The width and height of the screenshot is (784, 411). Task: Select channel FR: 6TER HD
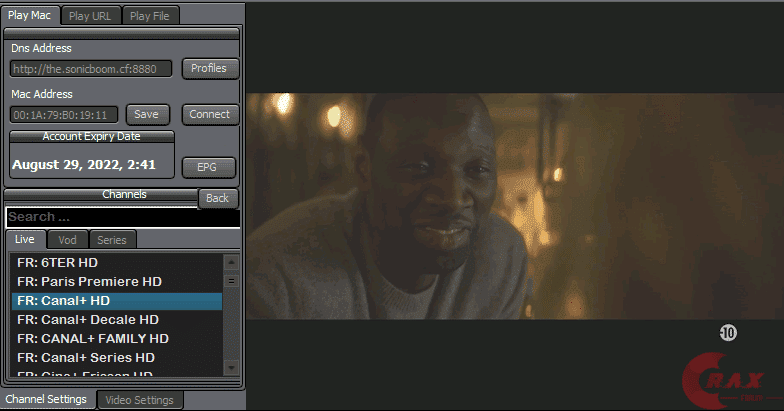[116, 262]
